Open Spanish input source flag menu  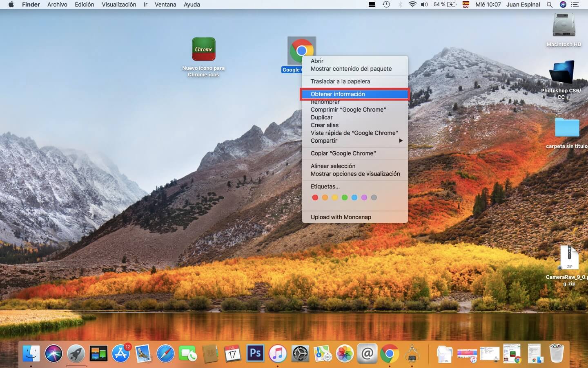point(466,4)
